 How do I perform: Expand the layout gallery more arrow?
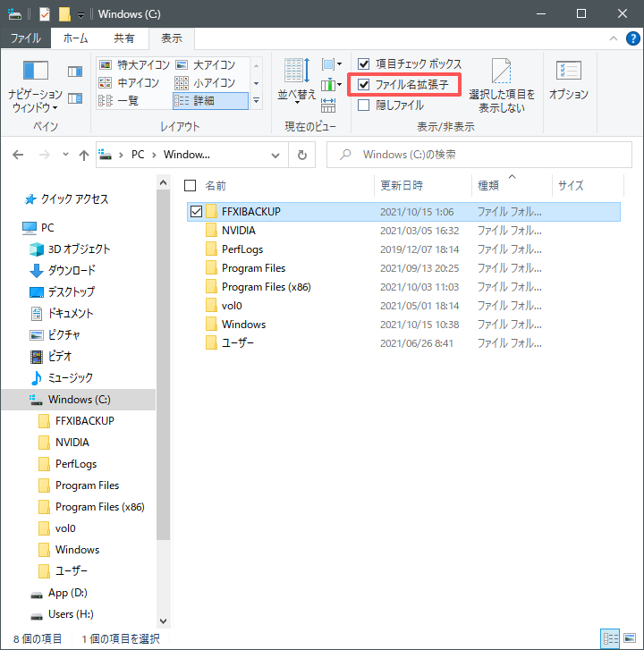point(258,101)
